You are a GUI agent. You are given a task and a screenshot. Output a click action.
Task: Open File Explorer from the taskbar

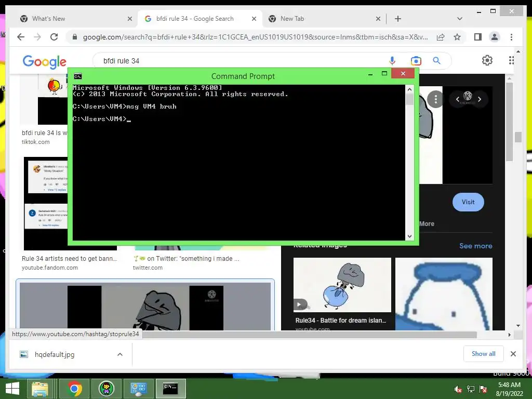point(40,389)
